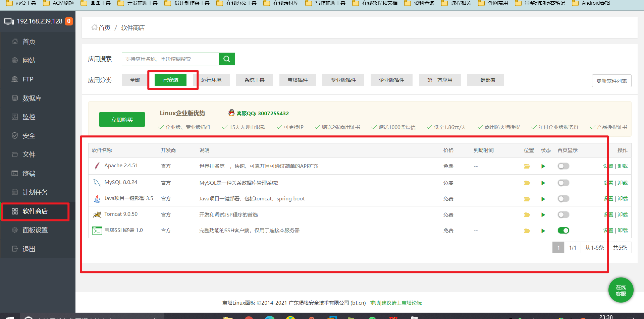Focus the 应用搜索 input field

[x=170, y=59]
